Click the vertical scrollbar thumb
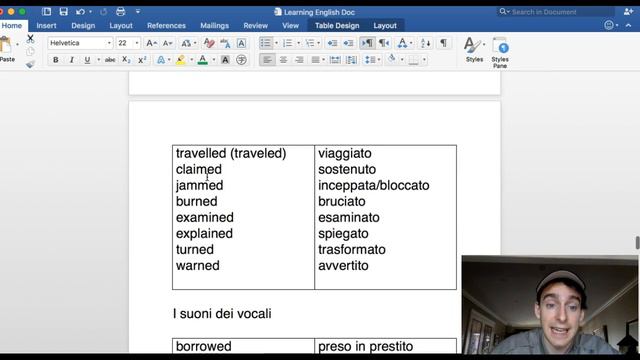 637,242
